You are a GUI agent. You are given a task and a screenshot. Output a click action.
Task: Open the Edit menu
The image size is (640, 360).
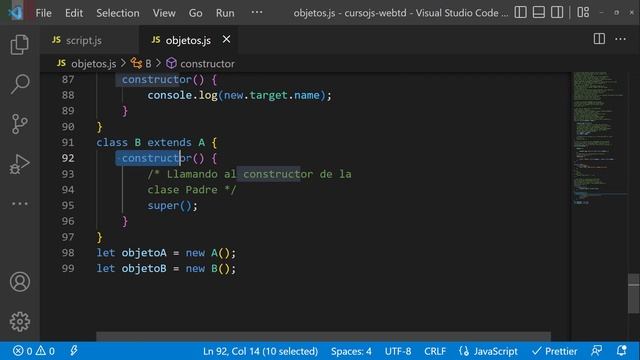pos(73,13)
